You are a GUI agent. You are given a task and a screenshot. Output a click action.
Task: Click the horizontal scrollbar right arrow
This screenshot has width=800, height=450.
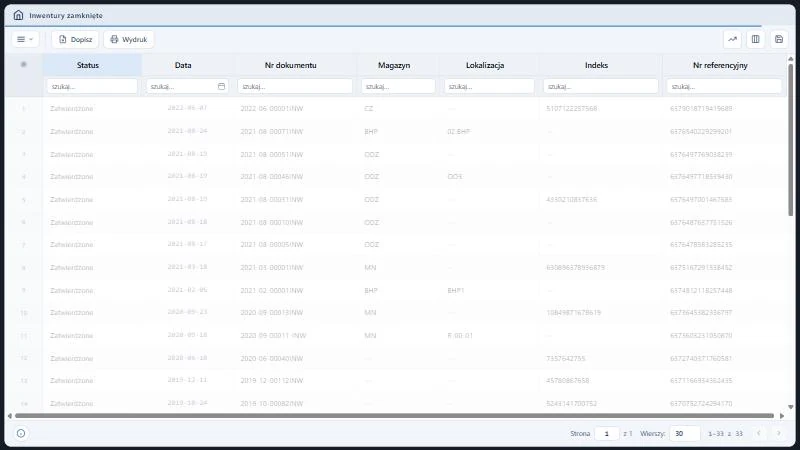click(x=782, y=416)
